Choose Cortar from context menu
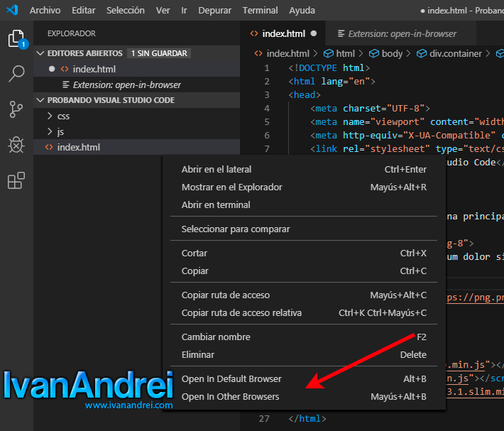504x431 pixels. (304, 253)
